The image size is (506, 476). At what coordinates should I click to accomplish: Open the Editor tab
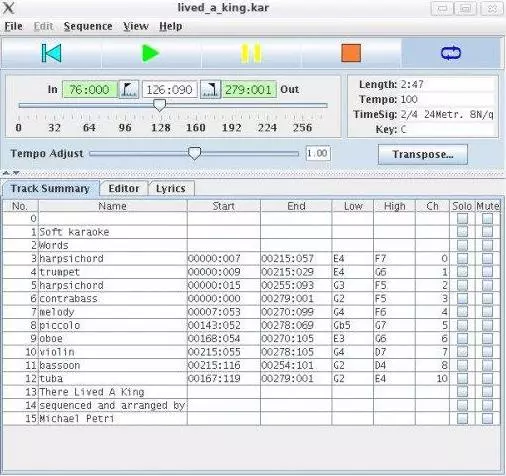pos(124,189)
